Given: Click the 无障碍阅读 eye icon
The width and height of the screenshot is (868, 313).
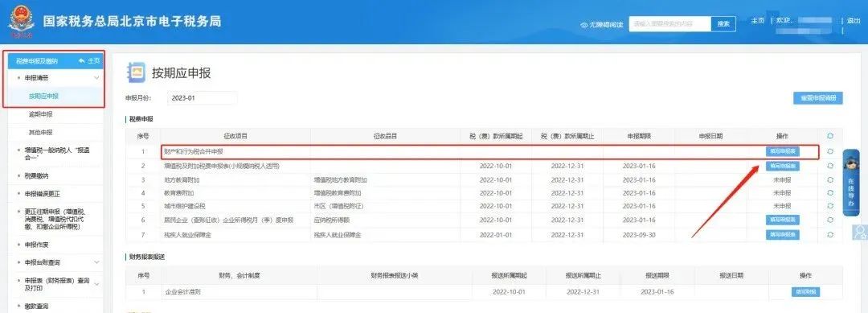Looking at the screenshot, I should [583, 25].
